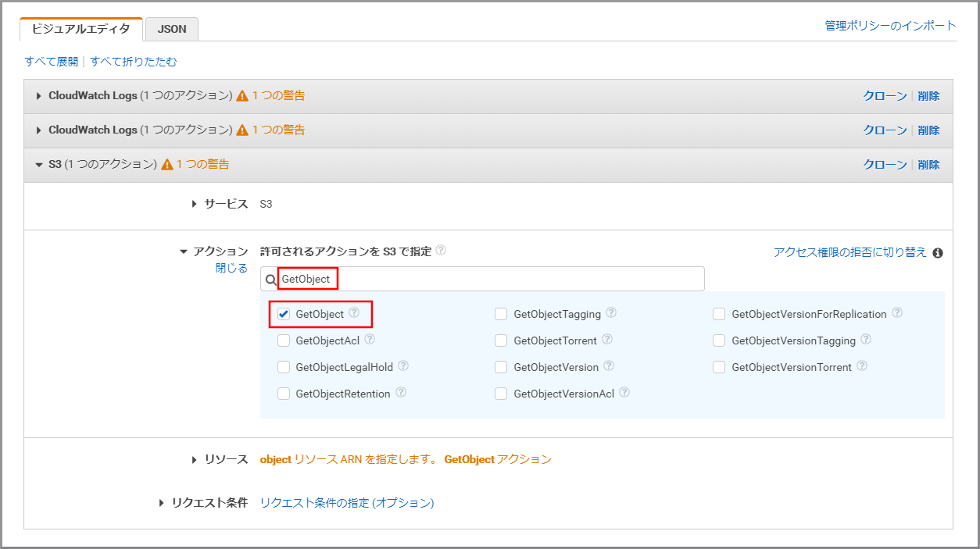Click リクエスト条件の指定 (オプション) link
Viewport: 980px width, 549px height.
[x=347, y=503]
